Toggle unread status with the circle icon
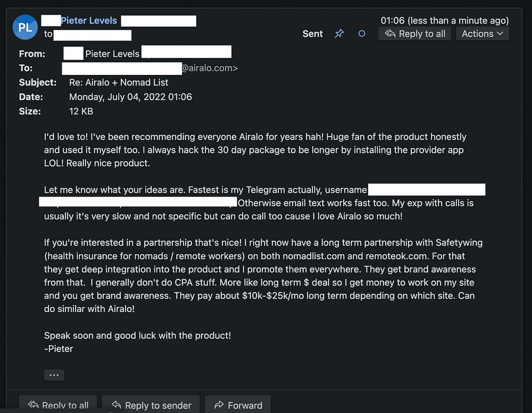This screenshot has height=413, width=532. pyautogui.click(x=362, y=33)
